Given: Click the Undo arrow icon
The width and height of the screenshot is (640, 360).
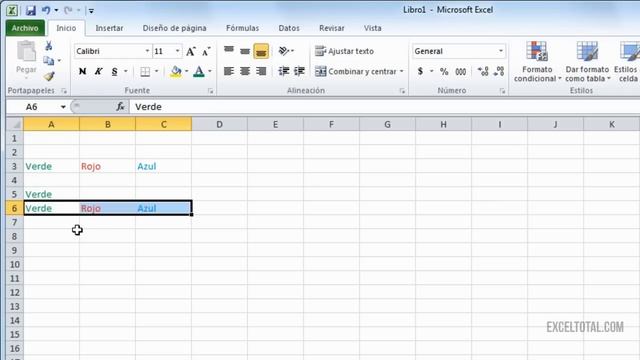Looking at the screenshot, I should [46, 10].
